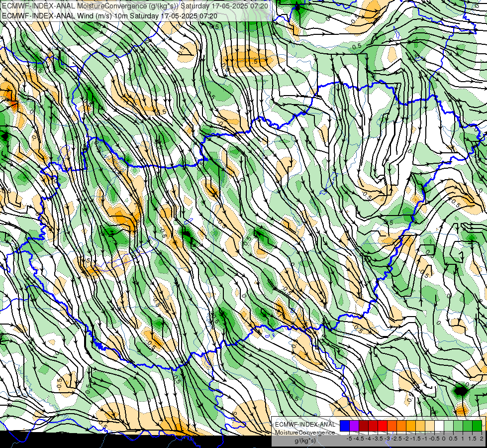Click the -3.5 tick label on the legend

(378, 439)
